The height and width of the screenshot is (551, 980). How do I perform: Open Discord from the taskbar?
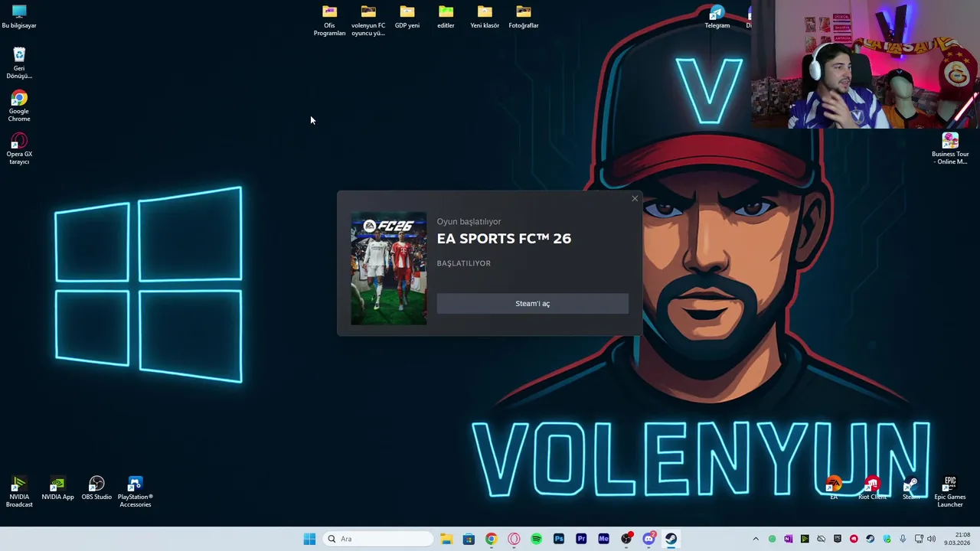[648, 539]
